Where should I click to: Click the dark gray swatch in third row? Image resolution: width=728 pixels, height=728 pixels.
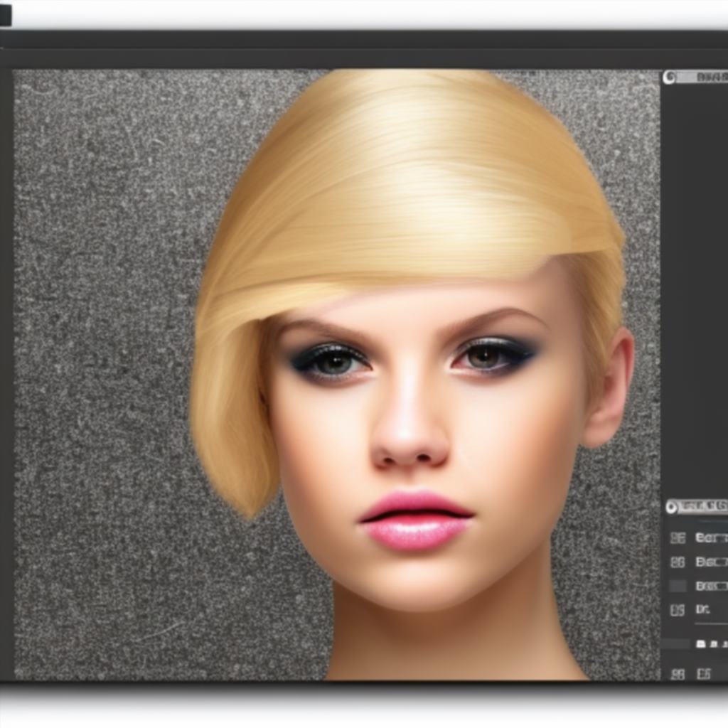coord(678,586)
